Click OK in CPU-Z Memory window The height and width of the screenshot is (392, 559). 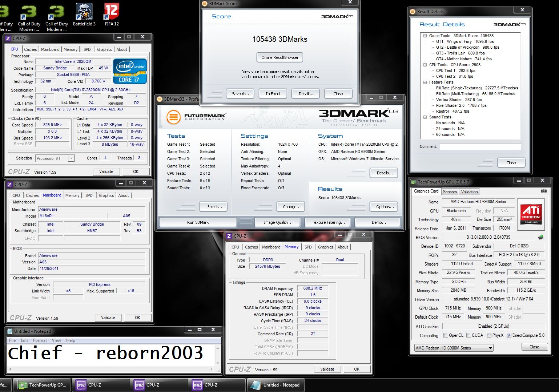(357, 369)
